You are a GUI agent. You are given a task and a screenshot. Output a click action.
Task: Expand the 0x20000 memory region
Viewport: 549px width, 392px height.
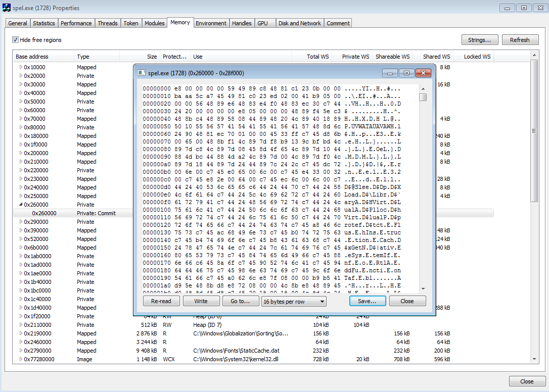click(x=21, y=76)
